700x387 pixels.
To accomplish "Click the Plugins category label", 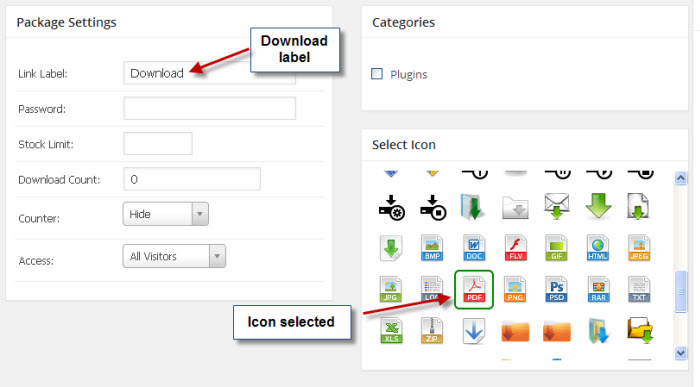I will (409, 75).
